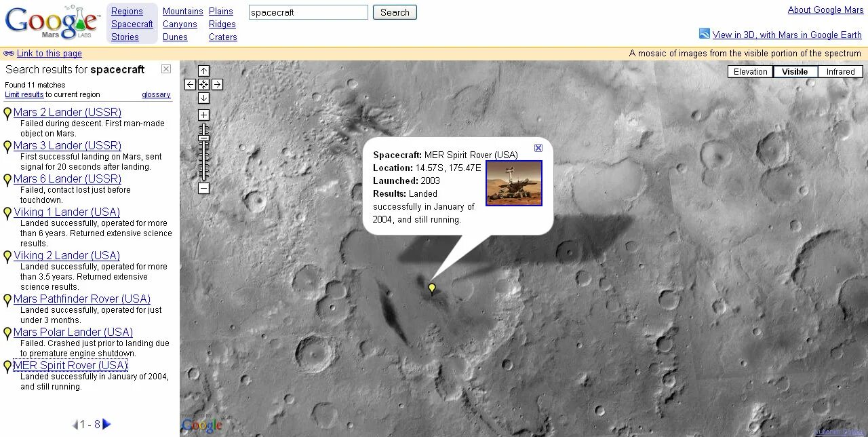868x437 pixels.
Task: Open the Spacecraft category
Action: tap(132, 24)
